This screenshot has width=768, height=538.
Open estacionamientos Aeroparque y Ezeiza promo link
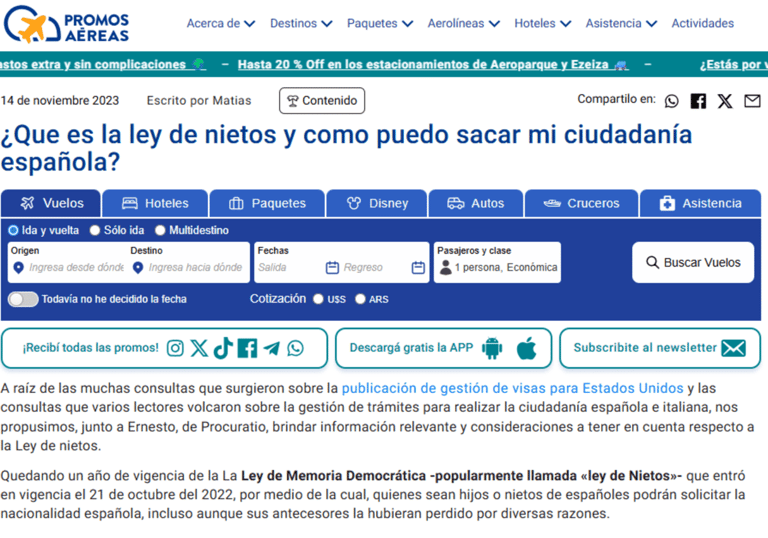point(433,64)
